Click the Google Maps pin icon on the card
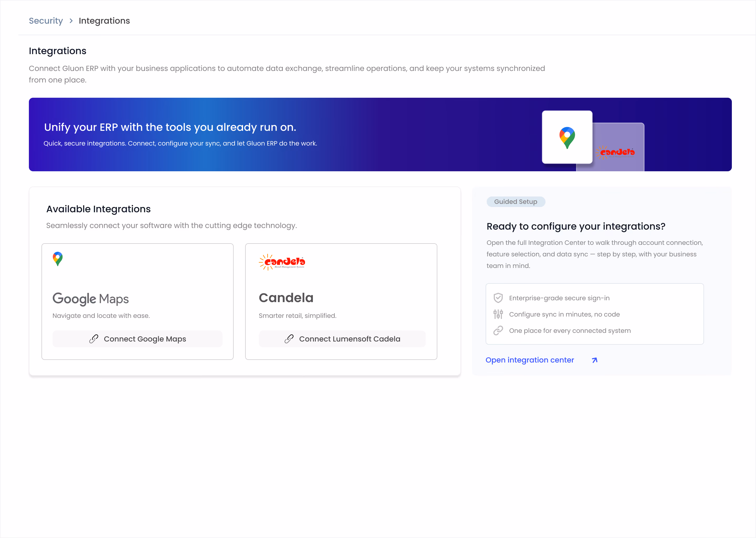 coord(57,259)
